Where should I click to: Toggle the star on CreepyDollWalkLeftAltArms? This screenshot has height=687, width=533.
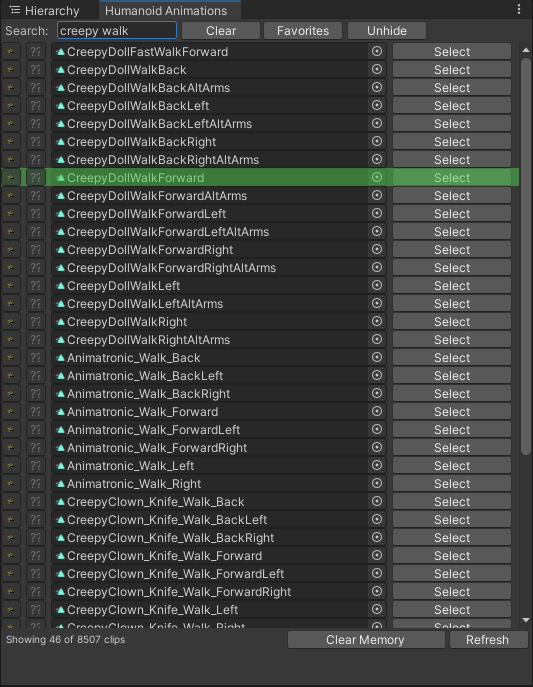[x=11, y=304]
